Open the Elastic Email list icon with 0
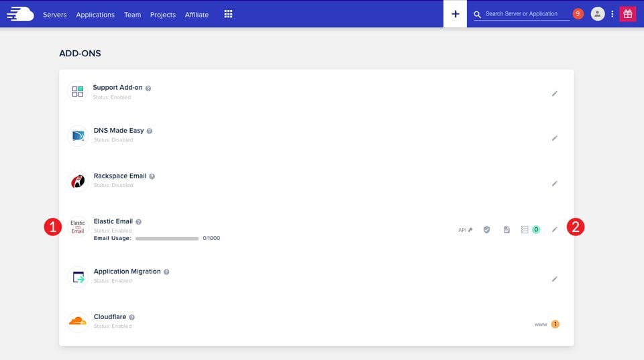Image resolution: width=644 pixels, height=360 pixels. [x=530, y=229]
